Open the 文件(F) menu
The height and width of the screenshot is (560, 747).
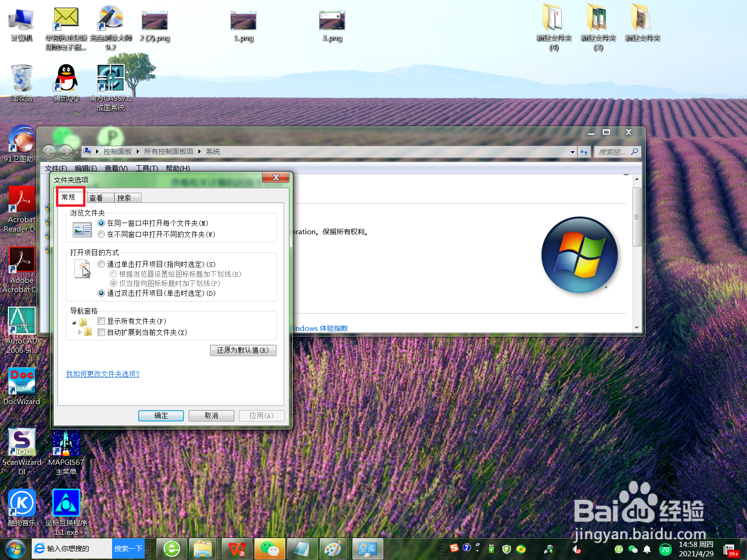[x=56, y=168]
